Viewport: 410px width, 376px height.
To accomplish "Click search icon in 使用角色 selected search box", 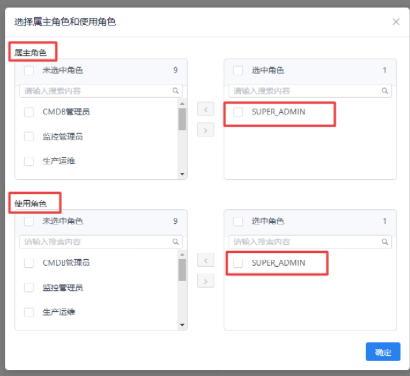I will 385,242.
